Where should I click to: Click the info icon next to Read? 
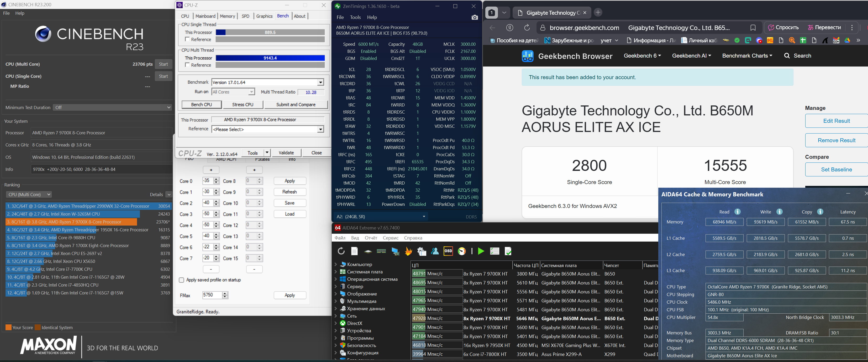737,212
